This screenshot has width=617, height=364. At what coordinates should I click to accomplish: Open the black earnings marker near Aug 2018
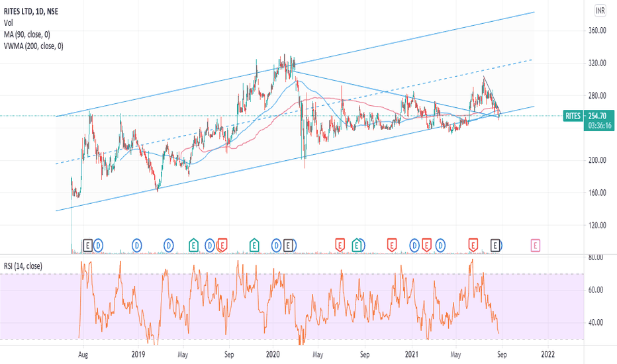coord(88,246)
